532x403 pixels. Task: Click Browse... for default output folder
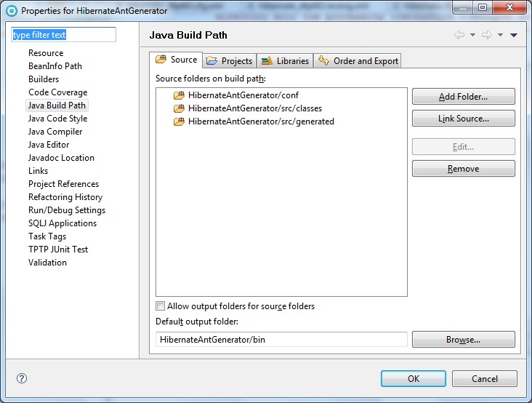tap(464, 340)
